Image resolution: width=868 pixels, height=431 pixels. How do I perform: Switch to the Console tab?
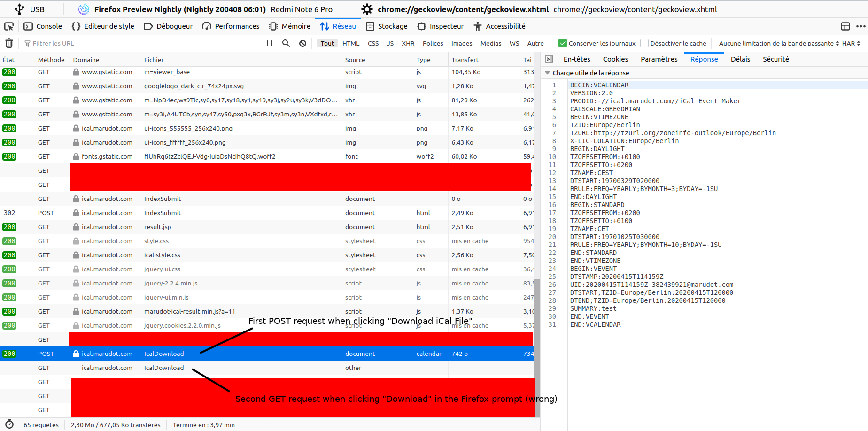point(43,26)
